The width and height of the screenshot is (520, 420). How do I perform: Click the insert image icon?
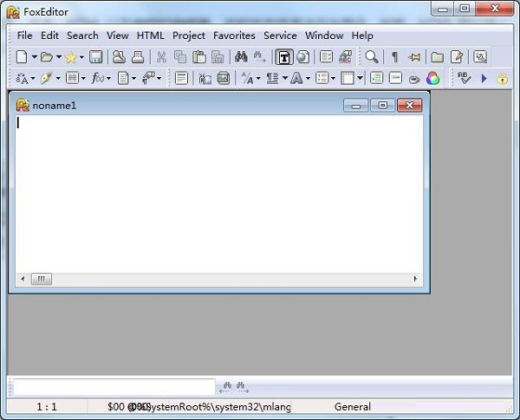[x=224, y=78]
